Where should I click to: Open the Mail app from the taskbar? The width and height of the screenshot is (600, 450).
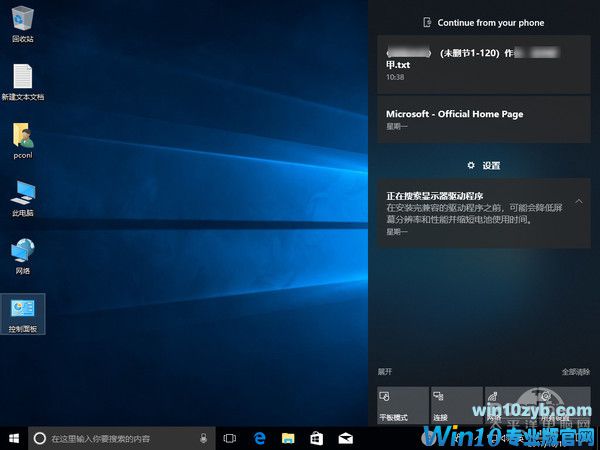(346, 438)
